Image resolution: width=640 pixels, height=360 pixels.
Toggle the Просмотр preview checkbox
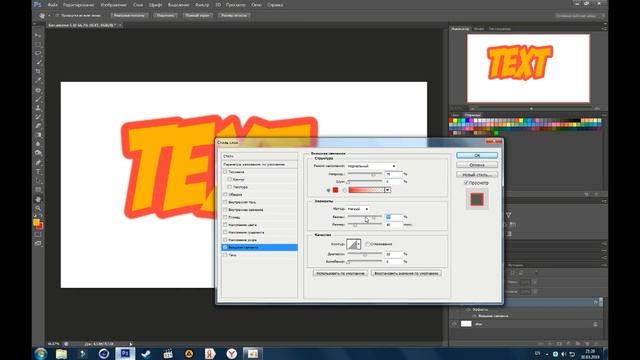(466, 183)
